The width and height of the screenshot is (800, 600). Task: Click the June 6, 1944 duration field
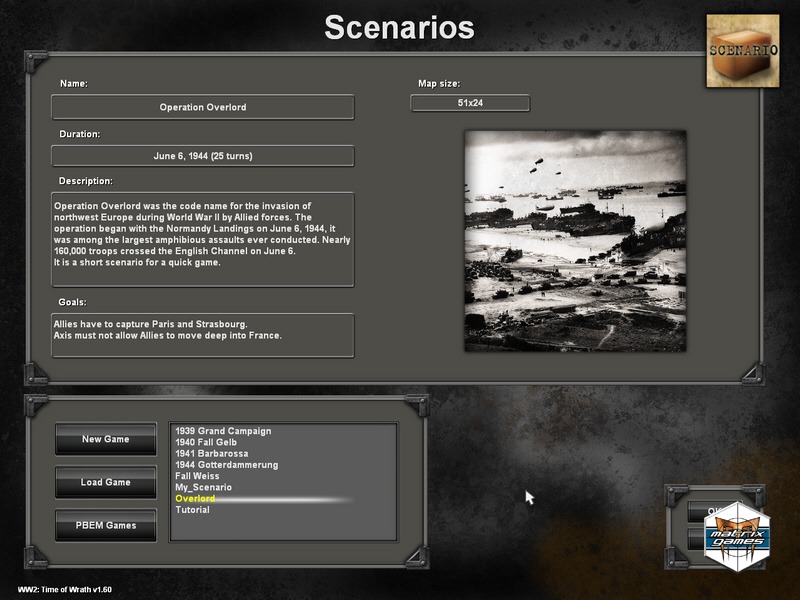point(203,156)
